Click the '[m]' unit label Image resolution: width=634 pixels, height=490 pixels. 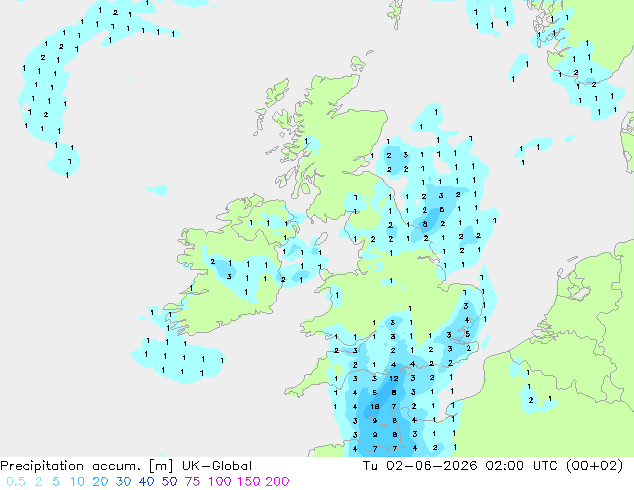(161, 466)
